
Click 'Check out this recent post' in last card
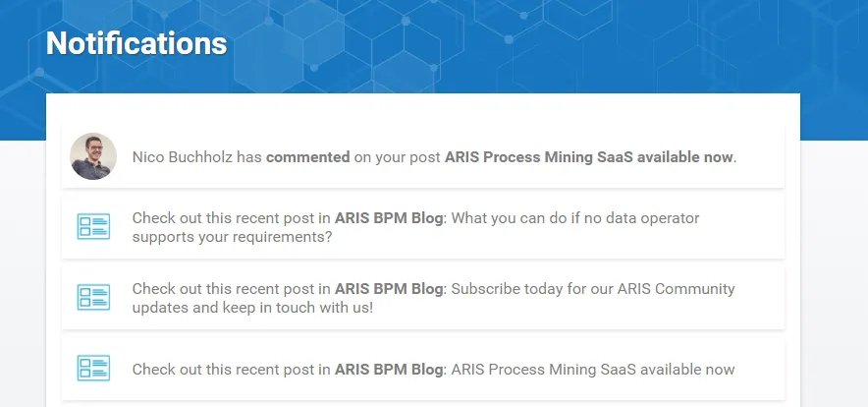(225, 370)
